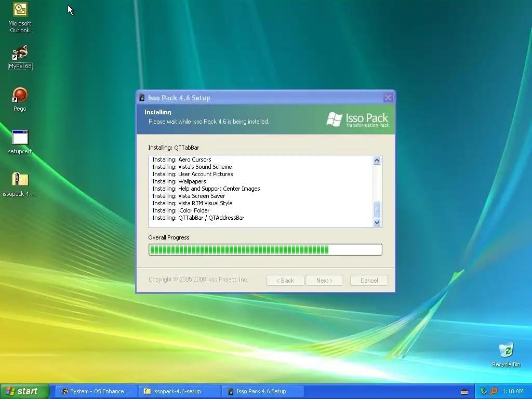Image resolution: width=532 pixels, height=399 pixels.
Task: Click the 'Overall Progress' label
Action: 169,237
